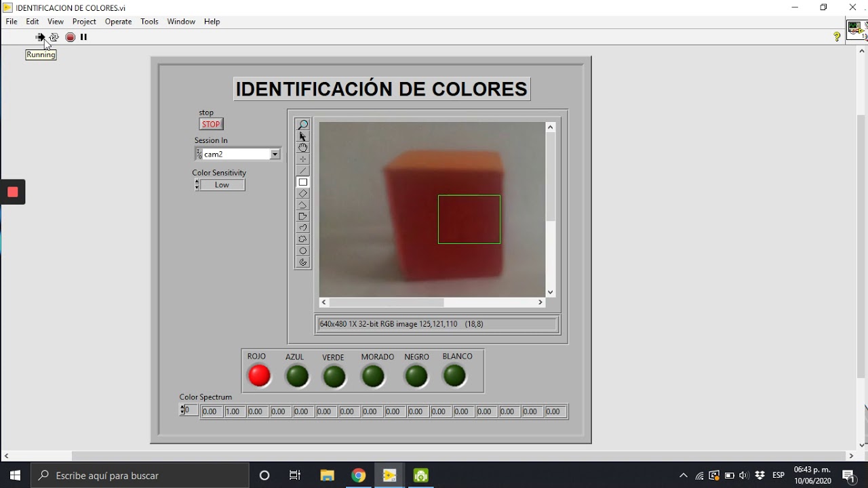Image resolution: width=868 pixels, height=488 pixels.
Task: Click the ESP language indicator
Action: coord(778,475)
